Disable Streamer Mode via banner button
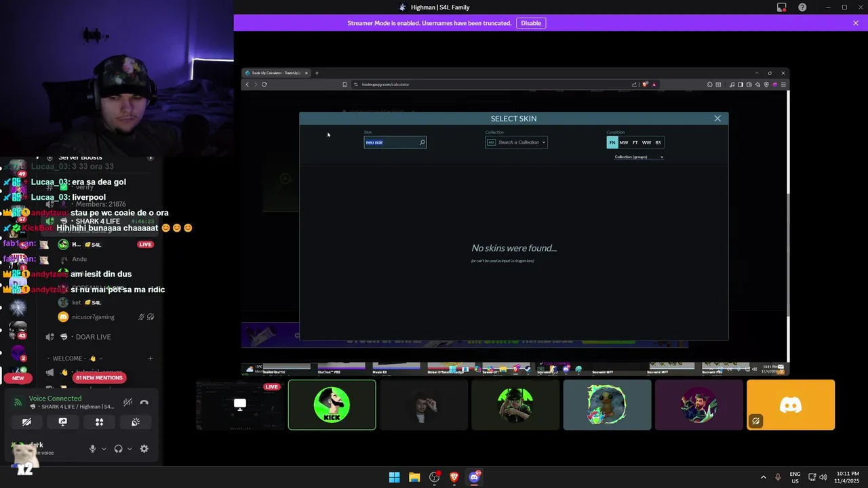 point(531,23)
